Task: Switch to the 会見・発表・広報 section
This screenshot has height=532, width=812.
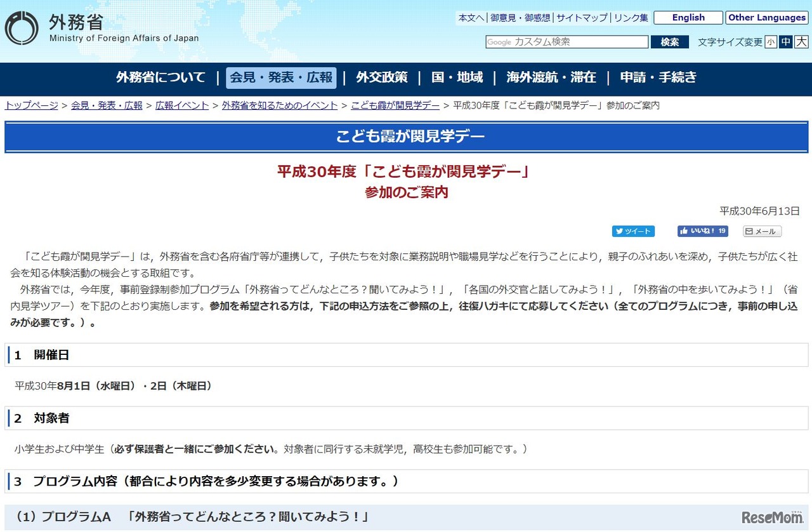Action: point(281,77)
